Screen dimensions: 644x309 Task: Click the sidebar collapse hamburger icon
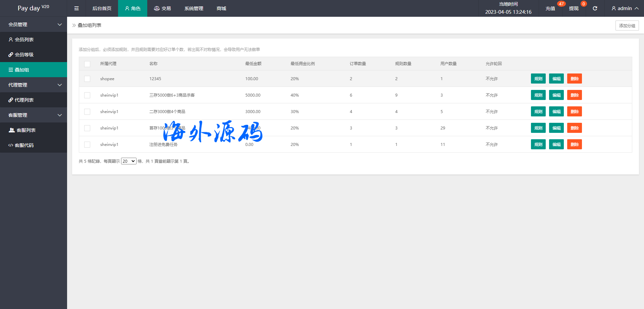(76, 8)
